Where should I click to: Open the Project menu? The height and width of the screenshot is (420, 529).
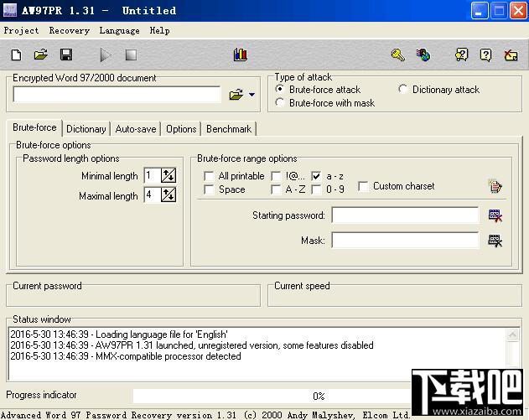21,31
